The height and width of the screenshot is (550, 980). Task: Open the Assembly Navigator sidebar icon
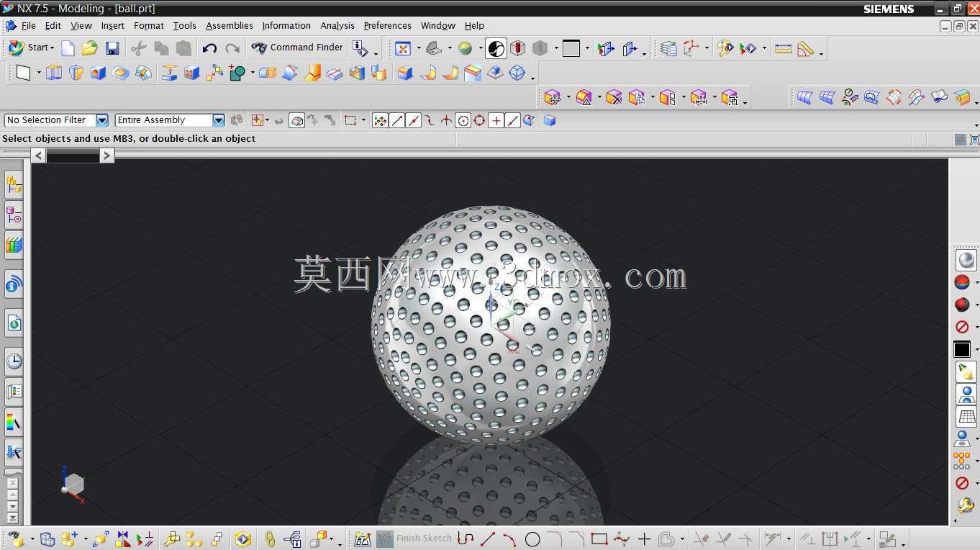tap(14, 185)
